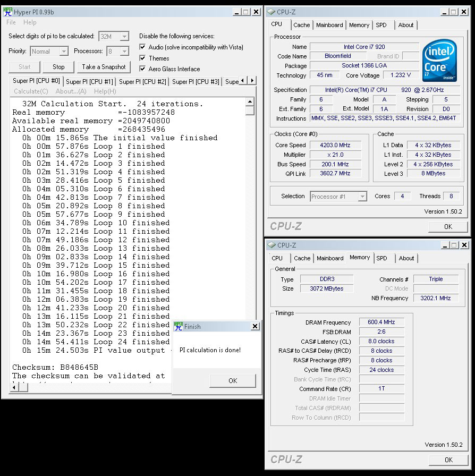Click the memory Size value 3072 MBytes
The image size is (475, 476).
pos(326,288)
